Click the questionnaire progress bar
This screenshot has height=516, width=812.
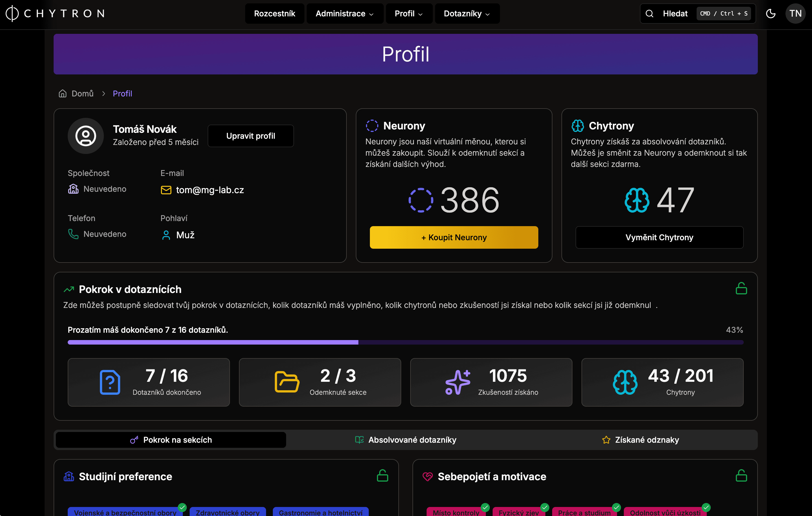pyautogui.click(x=405, y=342)
